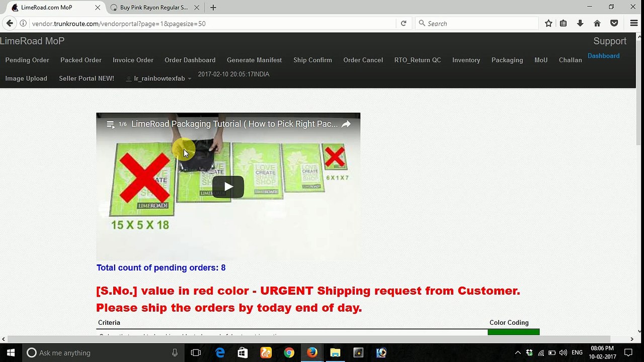
Task: Click the LimeRoad MoP brand title
Action: coord(32,41)
